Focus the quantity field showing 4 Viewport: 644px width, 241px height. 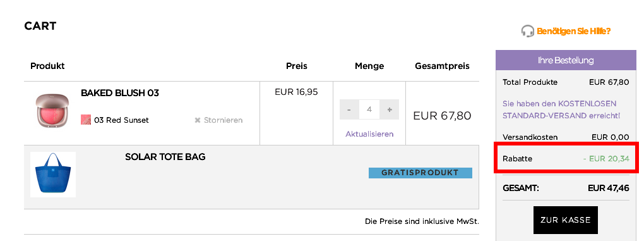click(369, 110)
